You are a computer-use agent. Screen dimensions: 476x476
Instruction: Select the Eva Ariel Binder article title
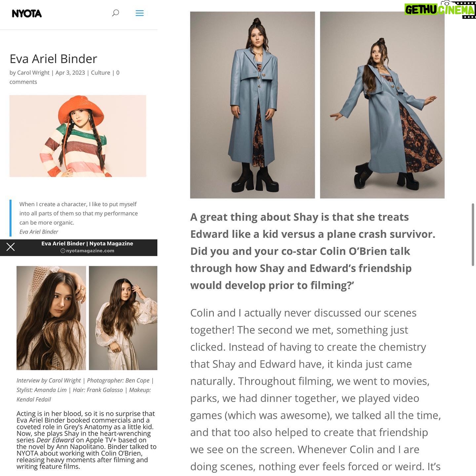[53, 59]
